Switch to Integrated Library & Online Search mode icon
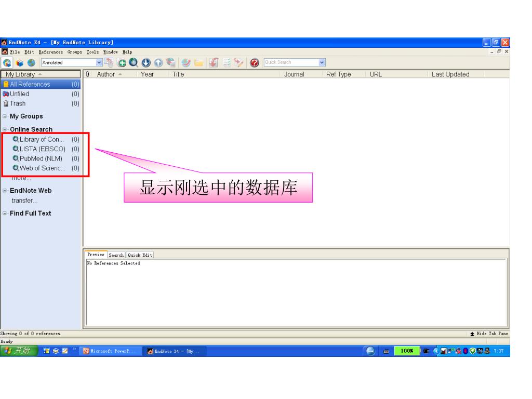This screenshot has width=532, height=399. [7, 63]
